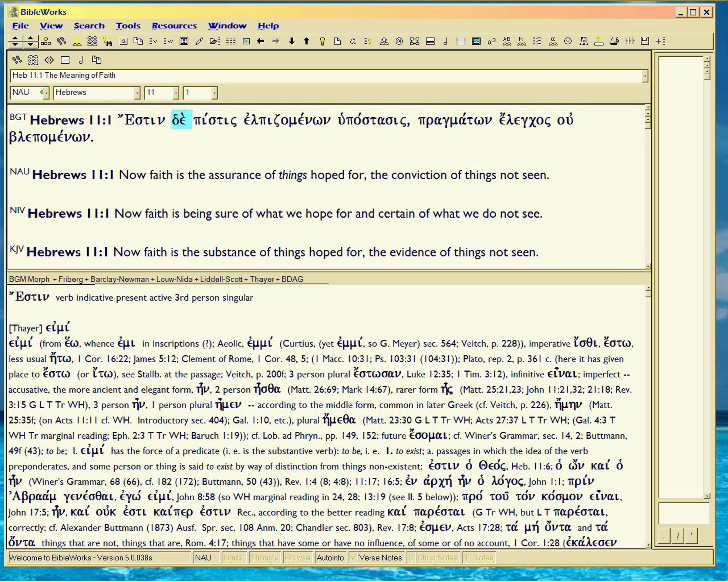The height and width of the screenshot is (582, 728).
Task: Click the alpha-cubed (α³) toolbar icon
Action: click(492, 42)
